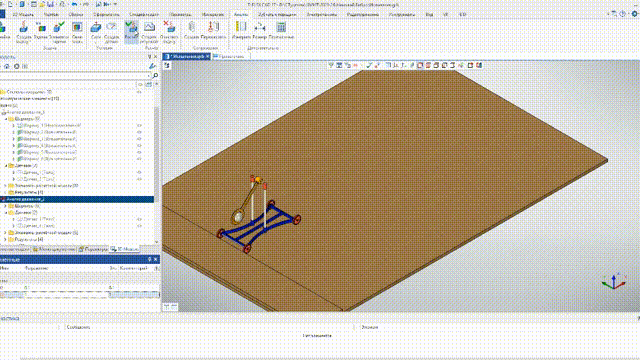Click the small icon at viewport top-left corner
The width and height of the screenshot is (640, 360).
pyautogui.click(x=167, y=65)
